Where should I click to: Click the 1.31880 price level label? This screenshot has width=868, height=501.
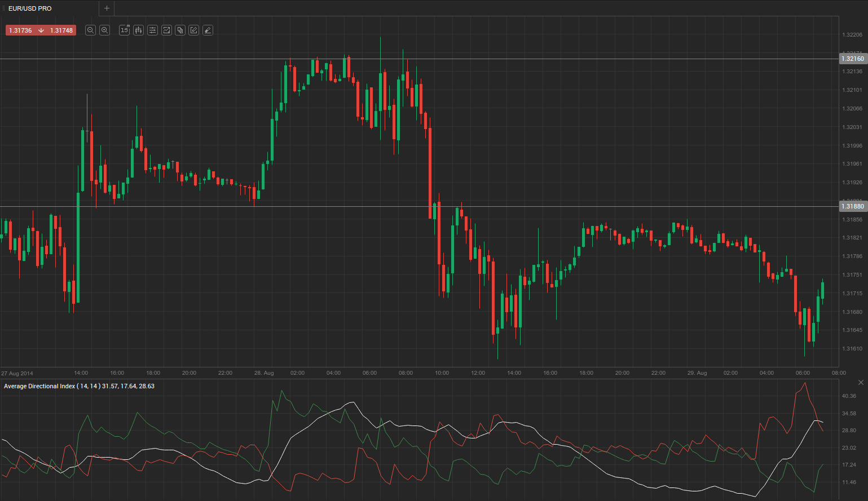852,206
